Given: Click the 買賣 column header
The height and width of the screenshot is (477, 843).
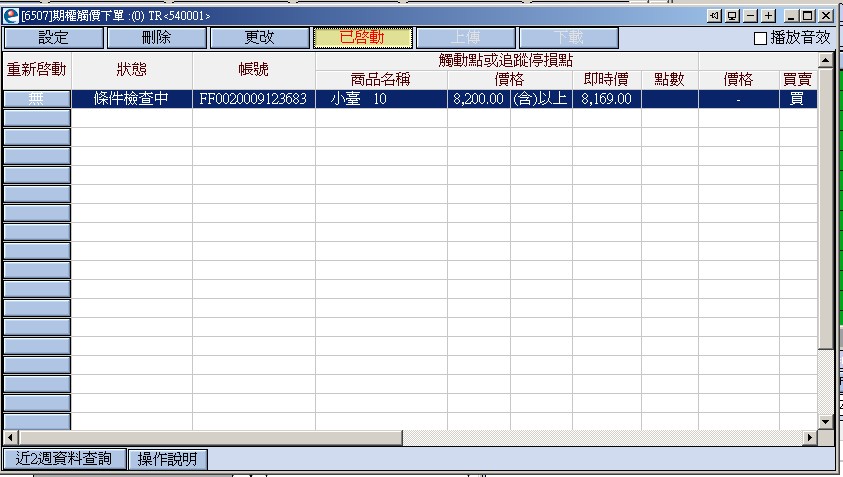Looking at the screenshot, I should (798, 80).
